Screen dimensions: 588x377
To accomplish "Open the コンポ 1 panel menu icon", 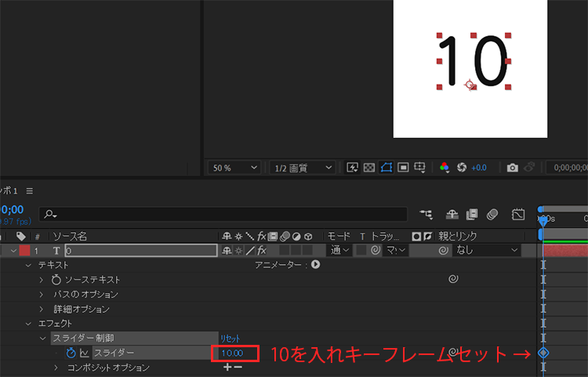I will 30,191.
